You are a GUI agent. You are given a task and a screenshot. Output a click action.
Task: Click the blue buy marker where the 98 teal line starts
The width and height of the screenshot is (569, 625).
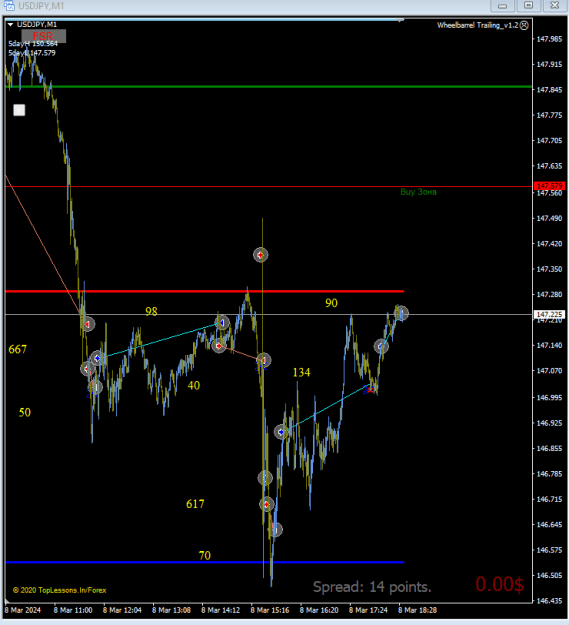[97, 358]
